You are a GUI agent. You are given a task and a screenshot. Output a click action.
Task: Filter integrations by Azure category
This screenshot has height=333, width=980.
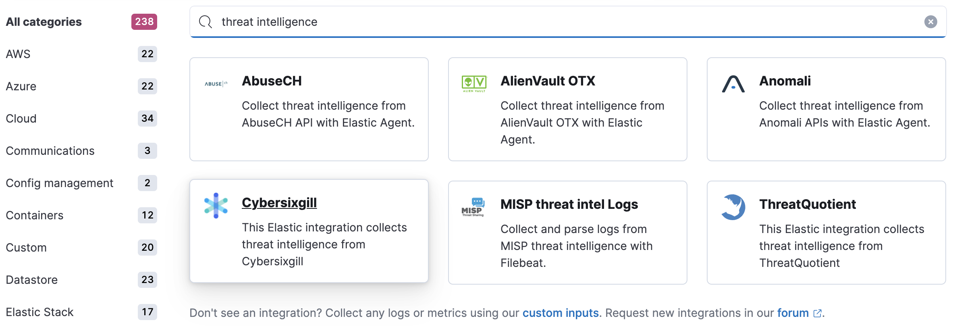(21, 86)
